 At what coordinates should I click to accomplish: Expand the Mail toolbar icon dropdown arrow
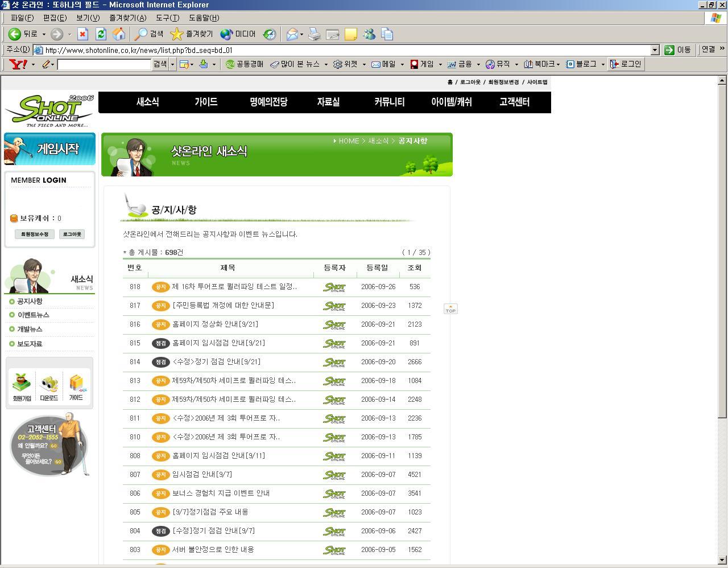coord(301,34)
